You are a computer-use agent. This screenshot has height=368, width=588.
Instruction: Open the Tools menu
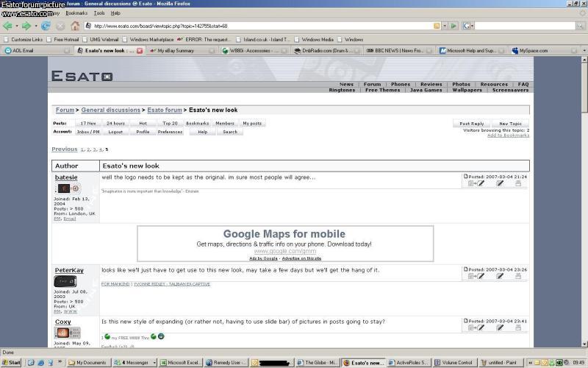point(99,13)
